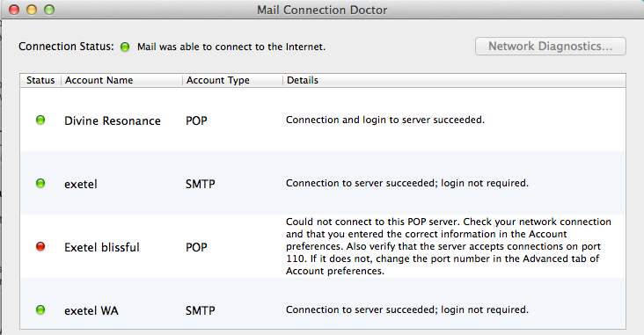This screenshot has width=644, height=335.
Task: Click the 'Connection Status:' label
Action: tap(66, 47)
